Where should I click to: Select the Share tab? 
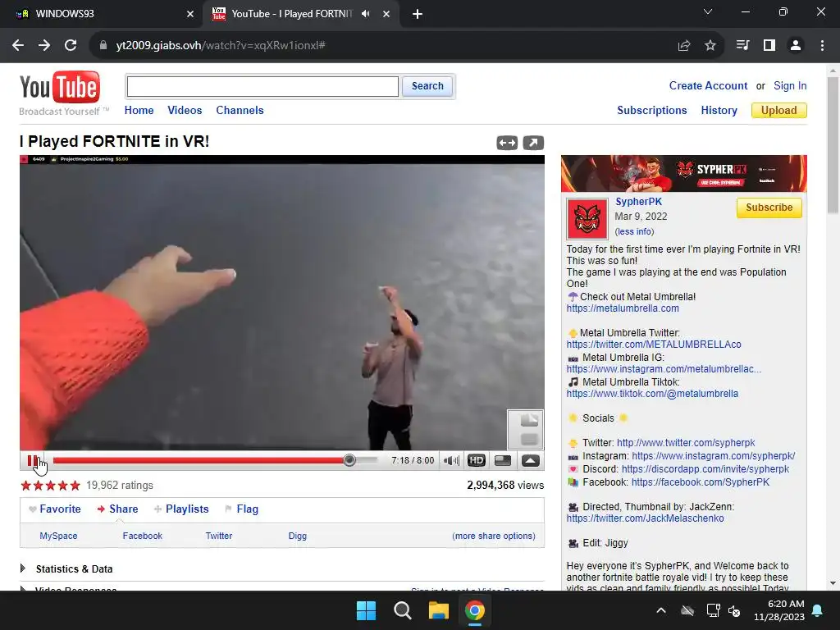coord(118,509)
